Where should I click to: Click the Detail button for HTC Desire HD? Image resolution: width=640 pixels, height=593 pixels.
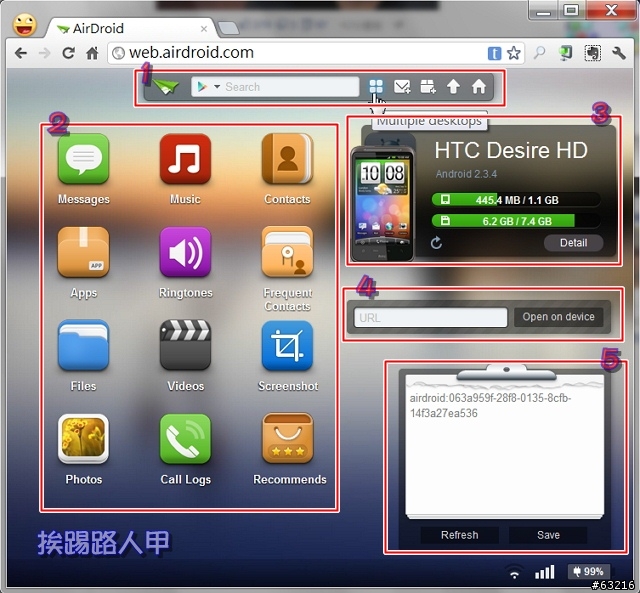click(573, 243)
